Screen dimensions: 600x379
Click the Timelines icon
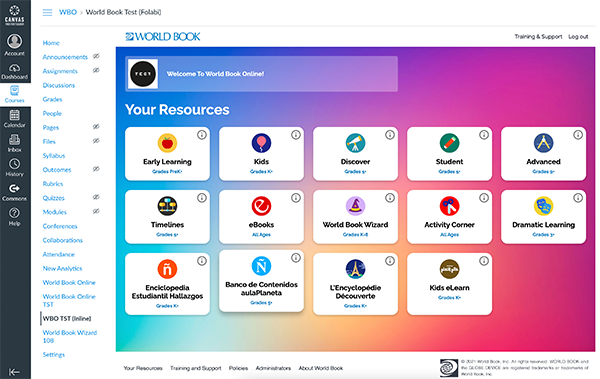(167, 206)
